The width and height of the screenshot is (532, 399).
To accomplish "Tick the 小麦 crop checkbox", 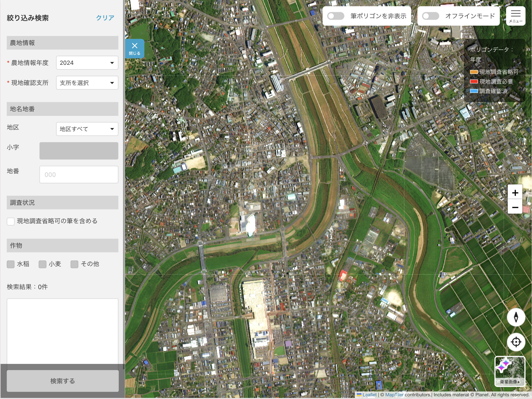I will tap(42, 264).
